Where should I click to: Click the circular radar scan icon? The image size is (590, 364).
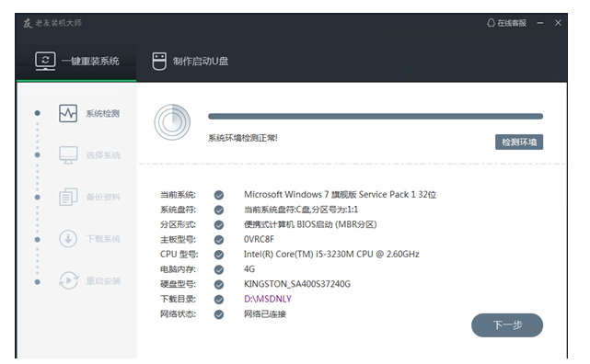[172, 122]
